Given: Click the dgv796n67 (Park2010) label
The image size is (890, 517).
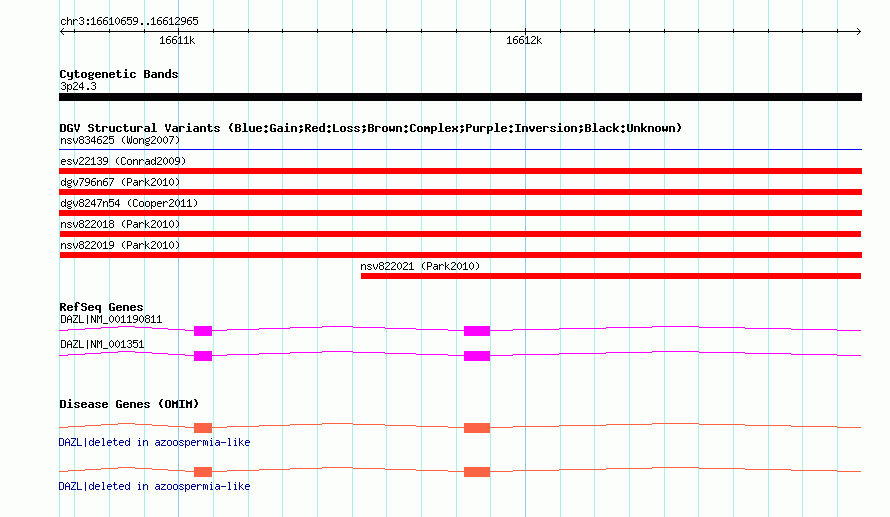Looking at the screenshot, I should [120, 182].
